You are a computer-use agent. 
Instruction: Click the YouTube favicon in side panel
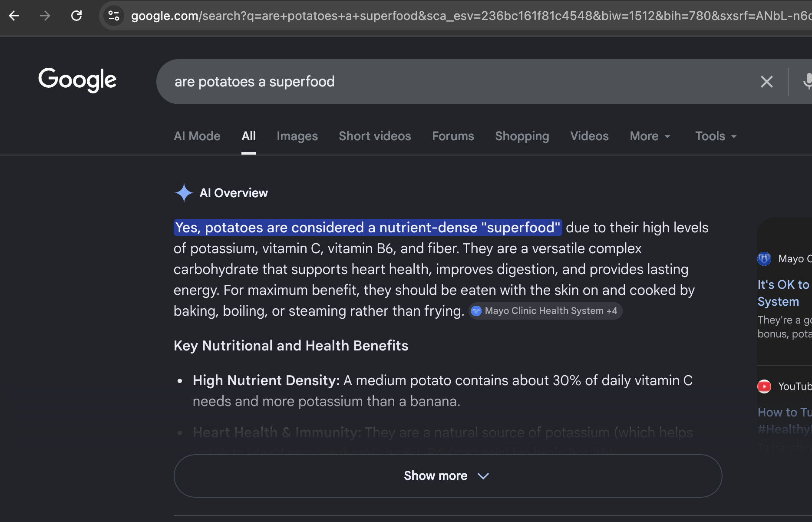click(x=764, y=386)
